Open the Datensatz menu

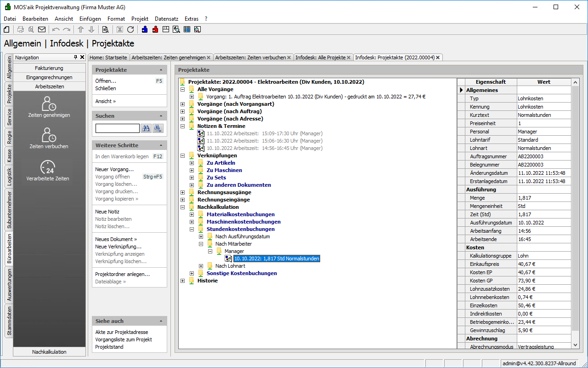(x=166, y=19)
